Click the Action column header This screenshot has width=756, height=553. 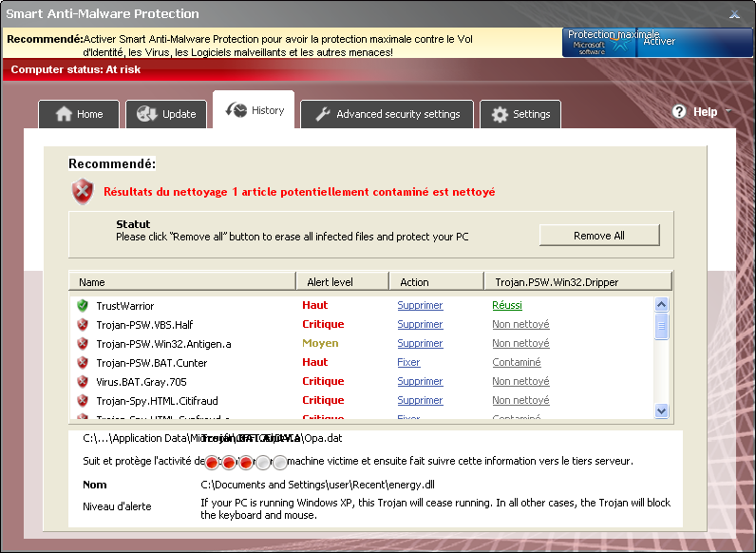coord(436,282)
